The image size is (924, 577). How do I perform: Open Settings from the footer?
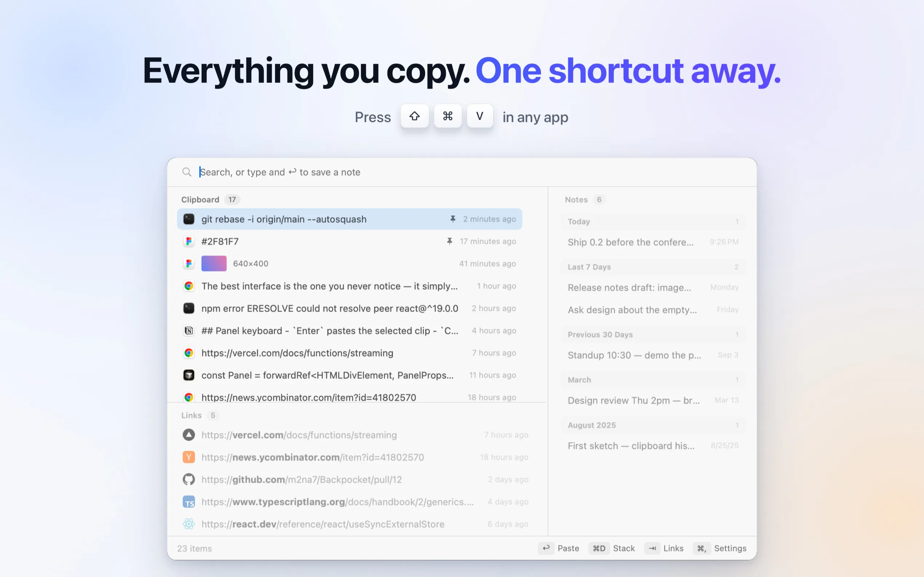coord(720,548)
